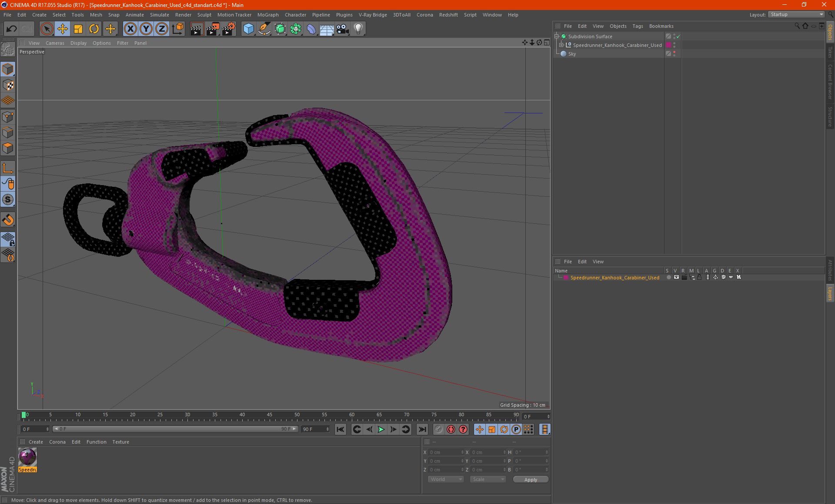Play the animation forward
The height and width of the screenshot is (504, 835).
tap(381, 429)
